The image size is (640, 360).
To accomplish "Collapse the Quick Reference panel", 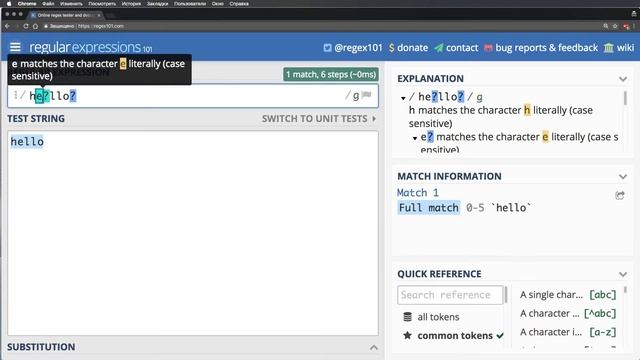I will point(623,274).
